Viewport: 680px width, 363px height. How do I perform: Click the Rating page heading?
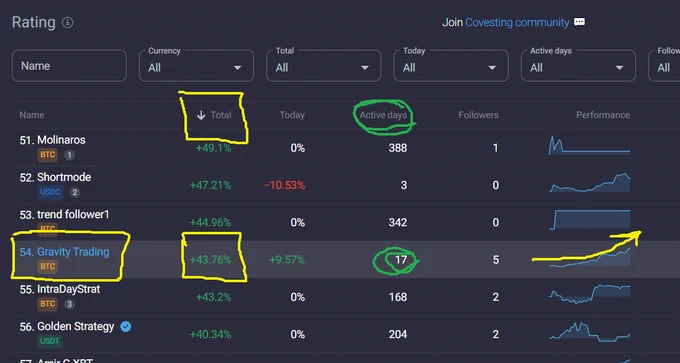[x=34, y=23]
